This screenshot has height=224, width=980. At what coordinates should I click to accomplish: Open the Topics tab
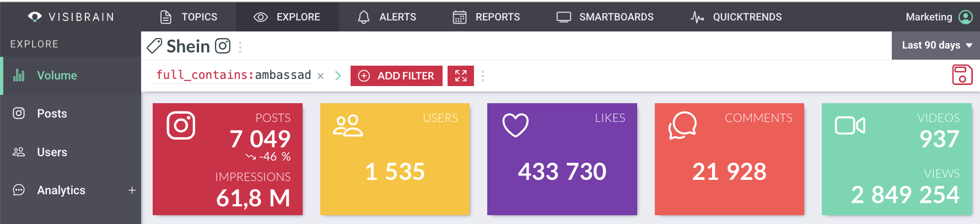189,17
